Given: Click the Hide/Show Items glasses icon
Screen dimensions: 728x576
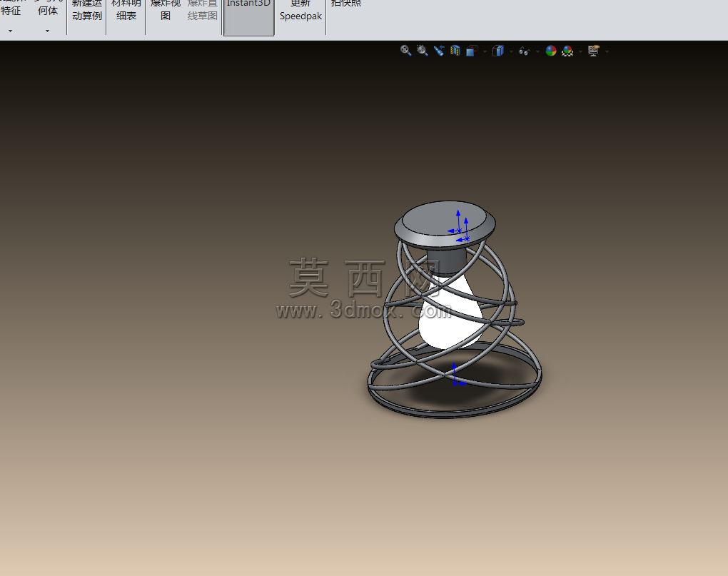Looking at the screenshot, I should (524, 51).
